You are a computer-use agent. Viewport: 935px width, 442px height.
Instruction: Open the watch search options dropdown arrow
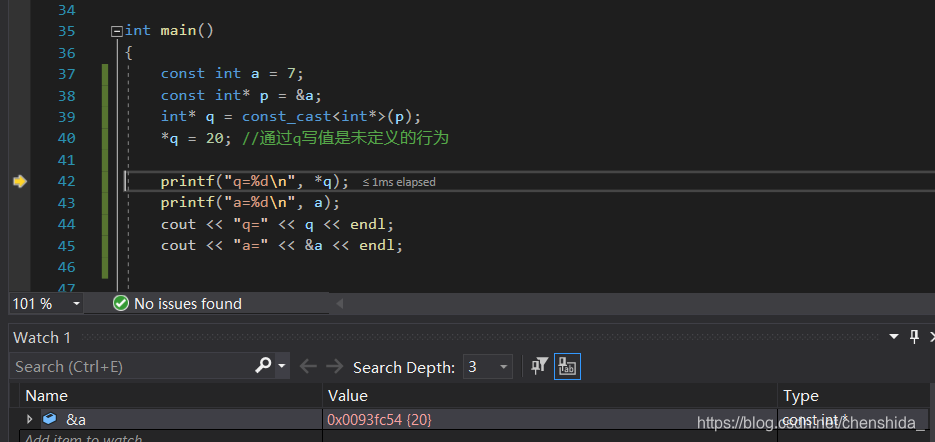click(281, 366)
